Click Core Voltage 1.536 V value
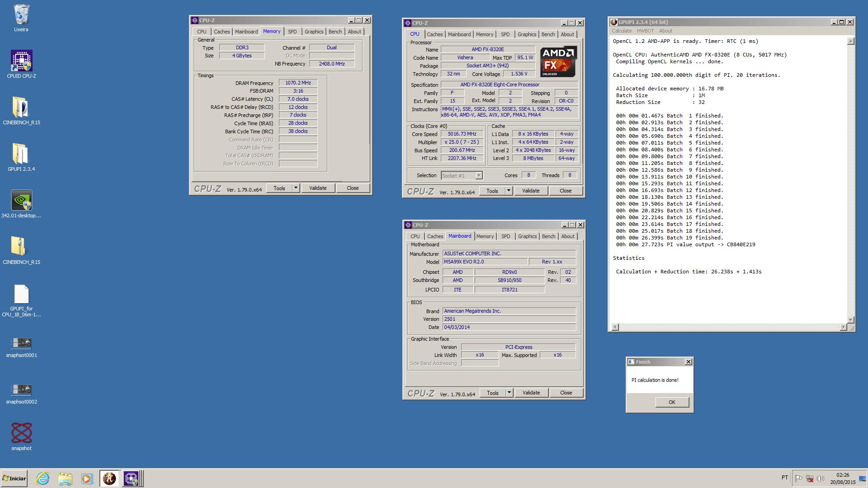 point(519,74)
